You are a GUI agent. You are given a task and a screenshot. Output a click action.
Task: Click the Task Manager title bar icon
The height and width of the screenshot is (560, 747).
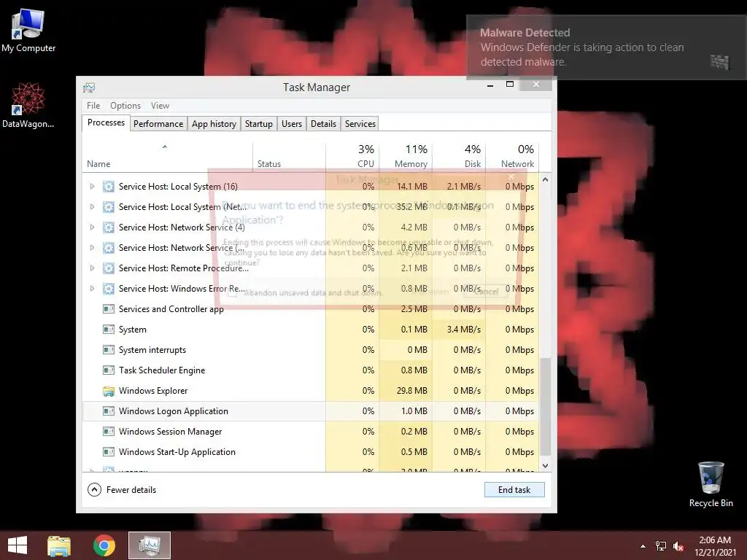pos(89,87)
